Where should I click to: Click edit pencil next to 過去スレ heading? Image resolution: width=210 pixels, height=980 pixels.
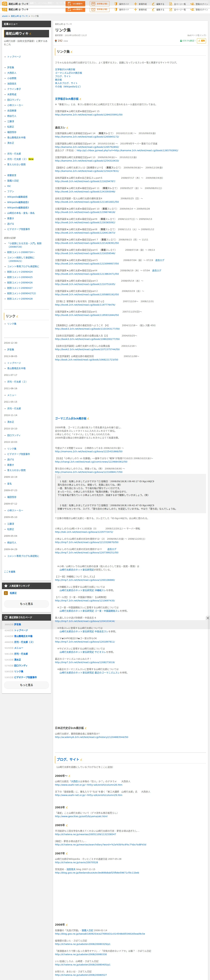(x=67, y=128)
